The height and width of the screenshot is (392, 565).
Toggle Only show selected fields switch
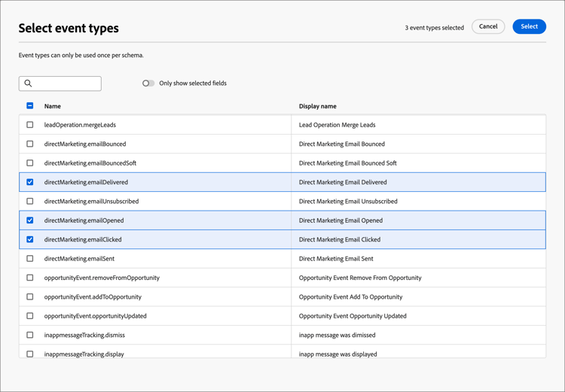pos(148,84)
